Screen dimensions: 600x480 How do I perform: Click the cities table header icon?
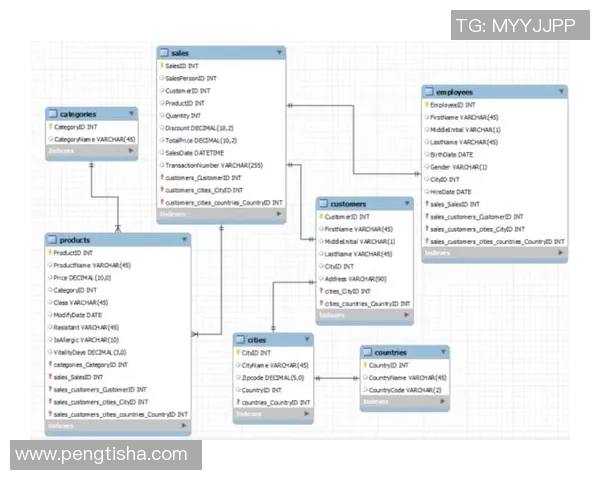click(241, 340)
